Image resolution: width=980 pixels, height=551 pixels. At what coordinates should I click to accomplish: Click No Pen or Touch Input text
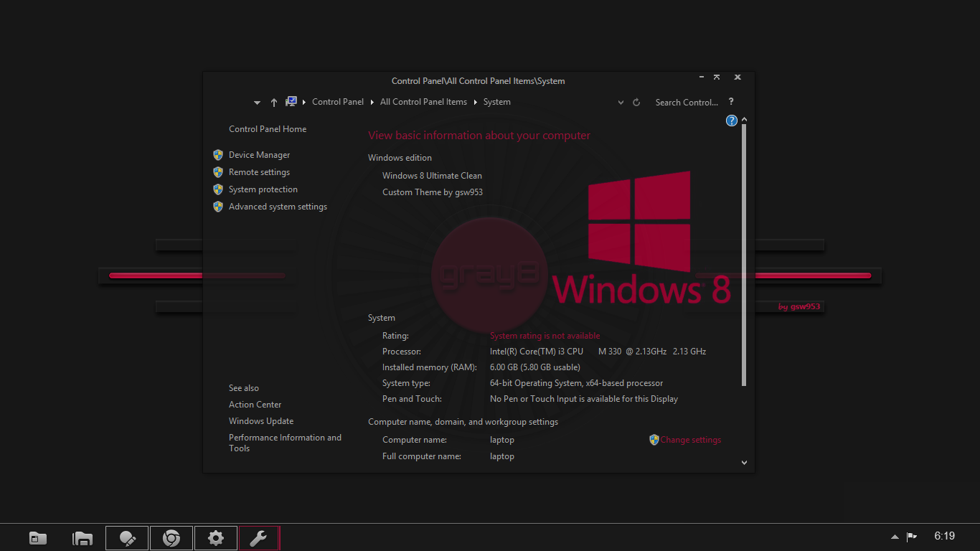coord(584,399)
